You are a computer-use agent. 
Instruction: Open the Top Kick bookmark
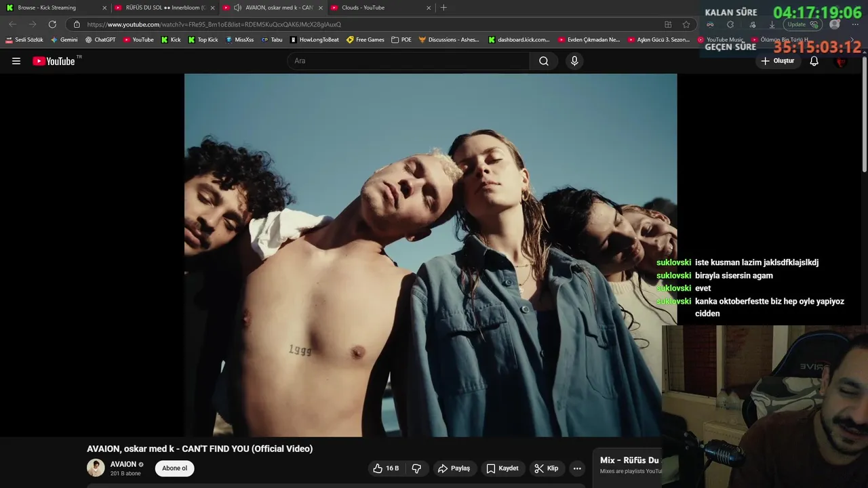point(203,40)
